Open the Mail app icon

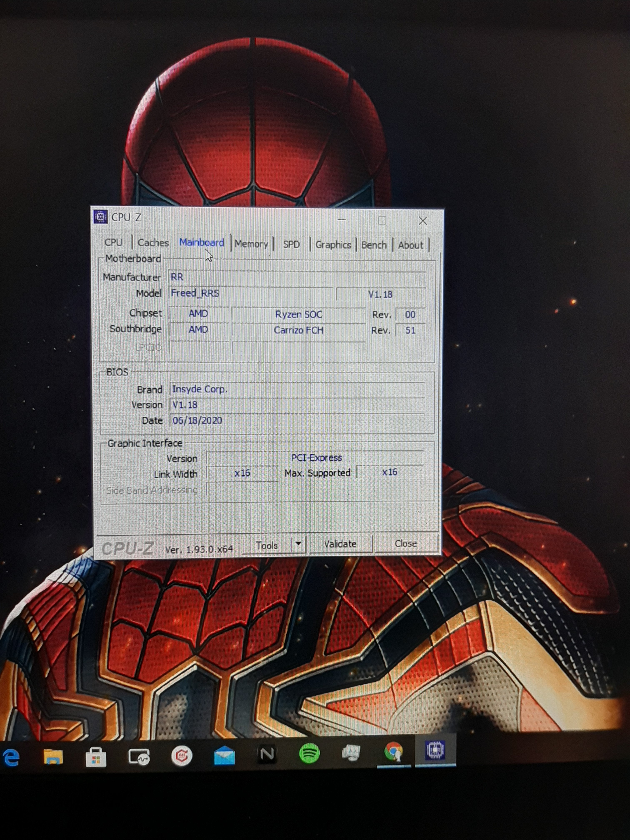pyautogui.click(x=224, y=756)
